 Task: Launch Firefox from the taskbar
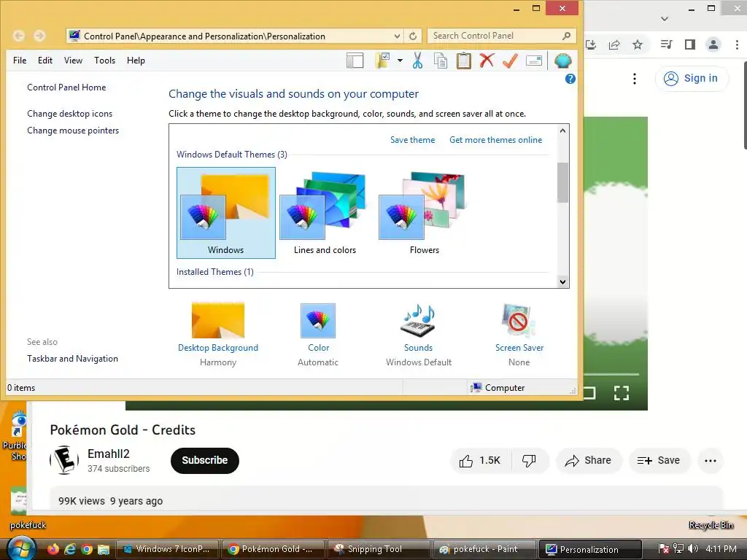(x=53, y=549)
